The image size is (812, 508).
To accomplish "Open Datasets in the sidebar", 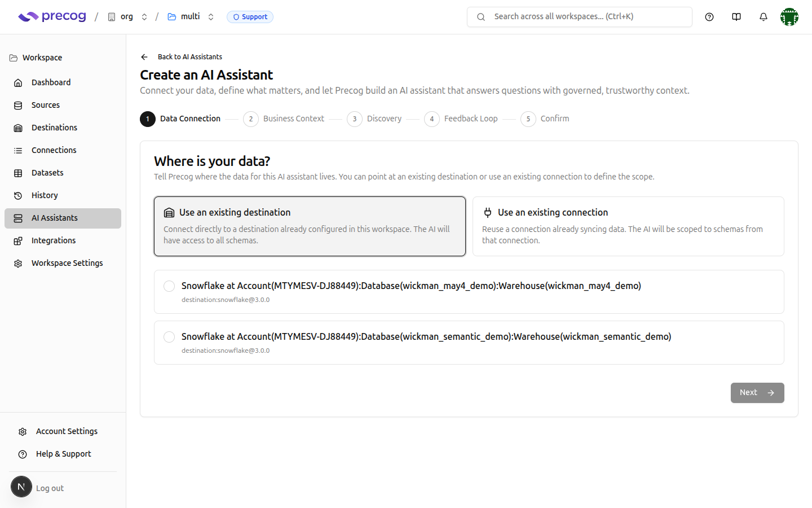I will [63, 173].
